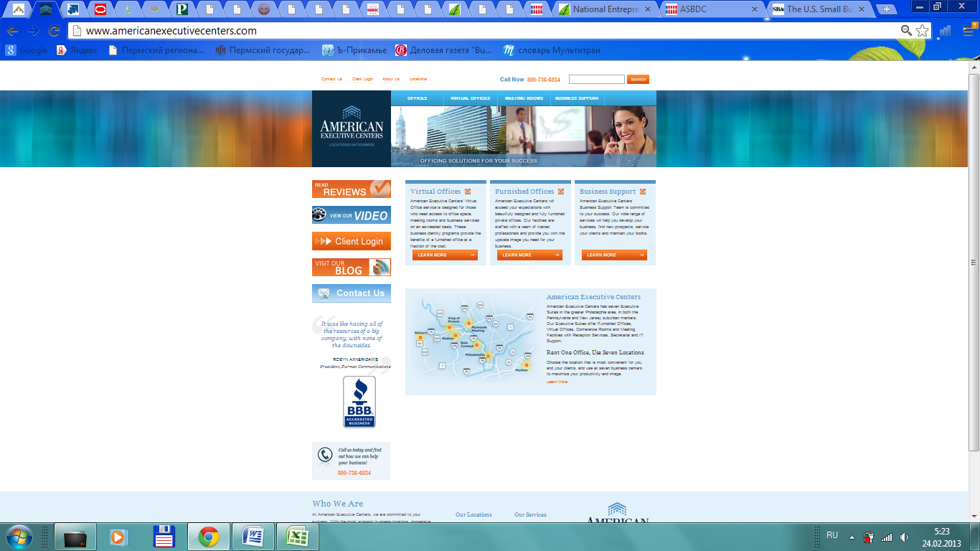Open the BUSINESS SUPPORT navigation menu
The image size is (980, 551).
point(577,98)
